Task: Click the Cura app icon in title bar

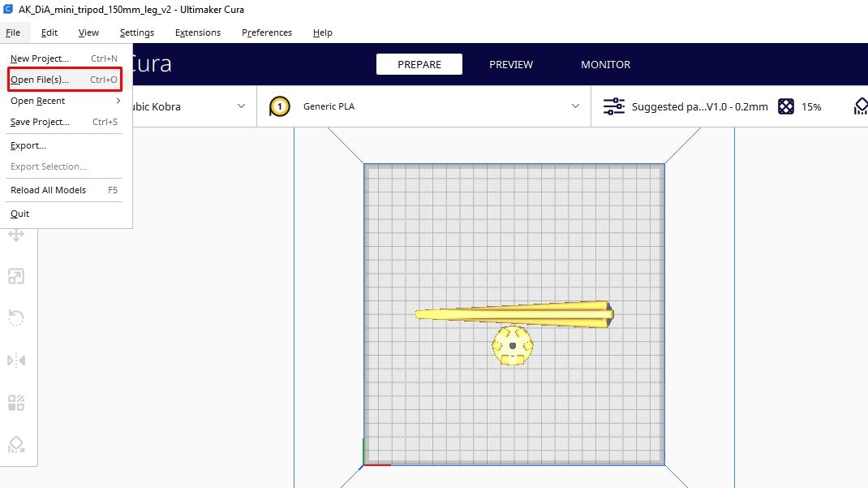Action: [x=8, y=9]
